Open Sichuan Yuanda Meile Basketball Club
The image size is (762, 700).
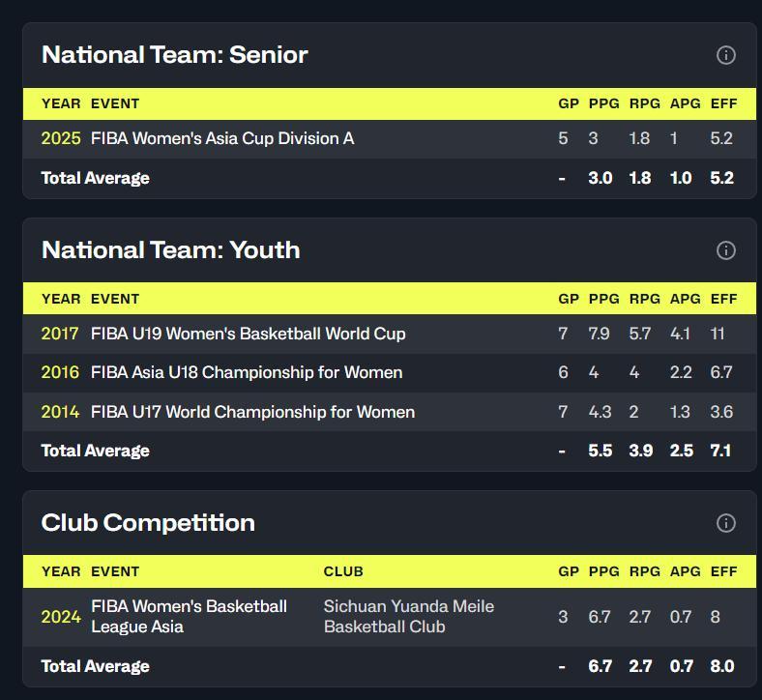point(409,617)
